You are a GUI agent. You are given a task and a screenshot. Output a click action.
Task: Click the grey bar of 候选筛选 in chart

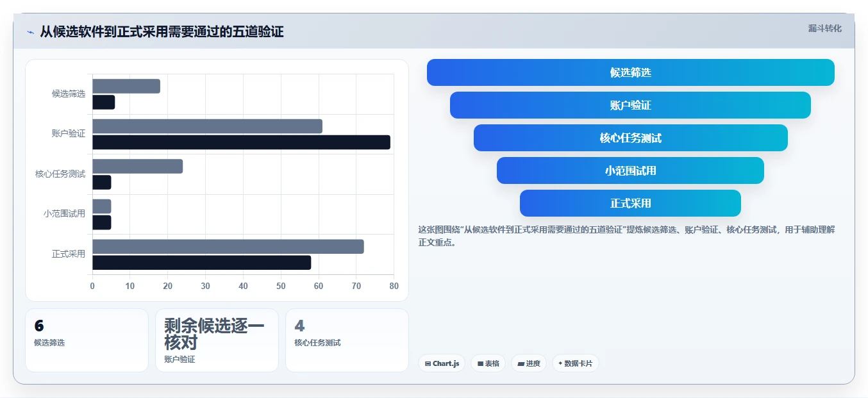[126, 86]
